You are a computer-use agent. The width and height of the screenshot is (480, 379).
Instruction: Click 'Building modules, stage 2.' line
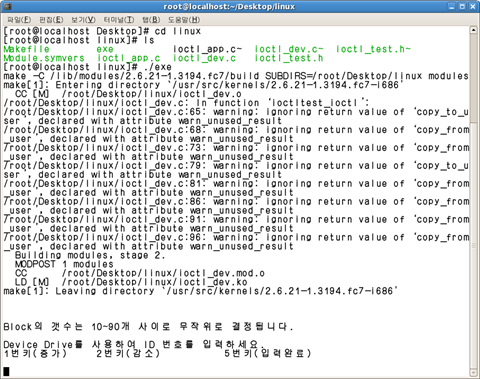(x=90, y=256)
